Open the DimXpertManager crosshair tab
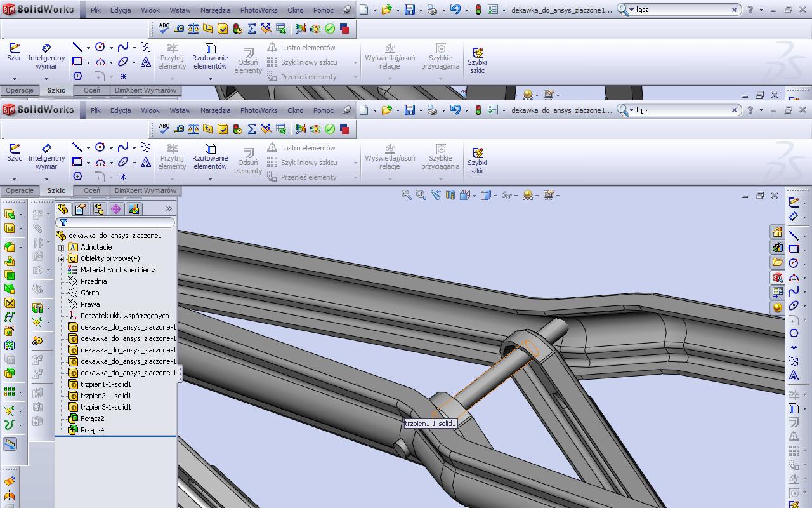Viewport: 812px width, 508px height. point(116,209)
